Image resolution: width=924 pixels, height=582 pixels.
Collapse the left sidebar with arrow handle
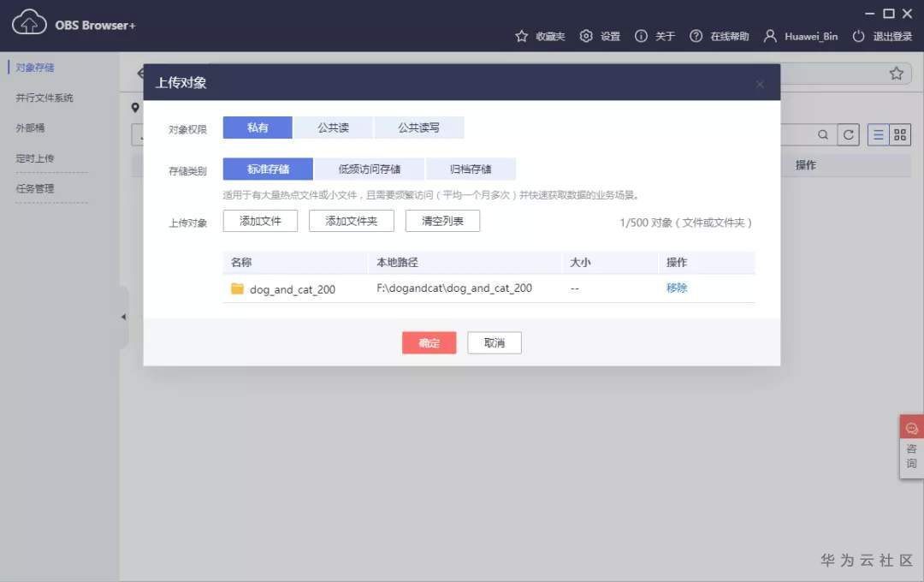[124, 317]
